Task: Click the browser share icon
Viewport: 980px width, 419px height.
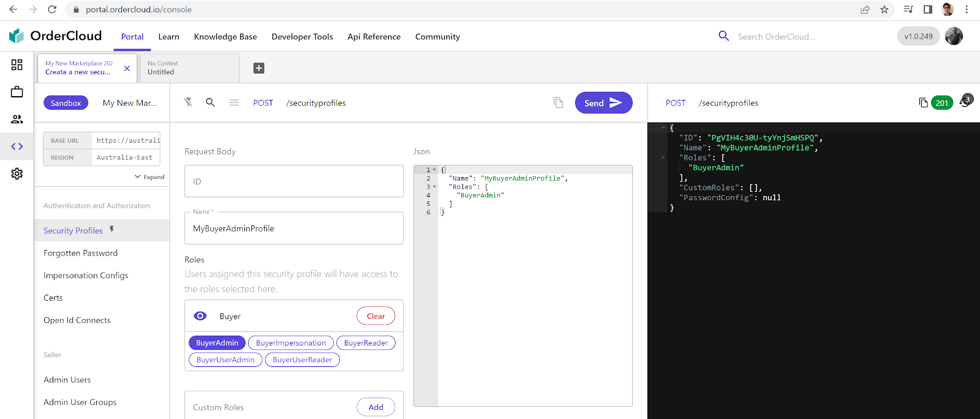Action: coord(865,9)
